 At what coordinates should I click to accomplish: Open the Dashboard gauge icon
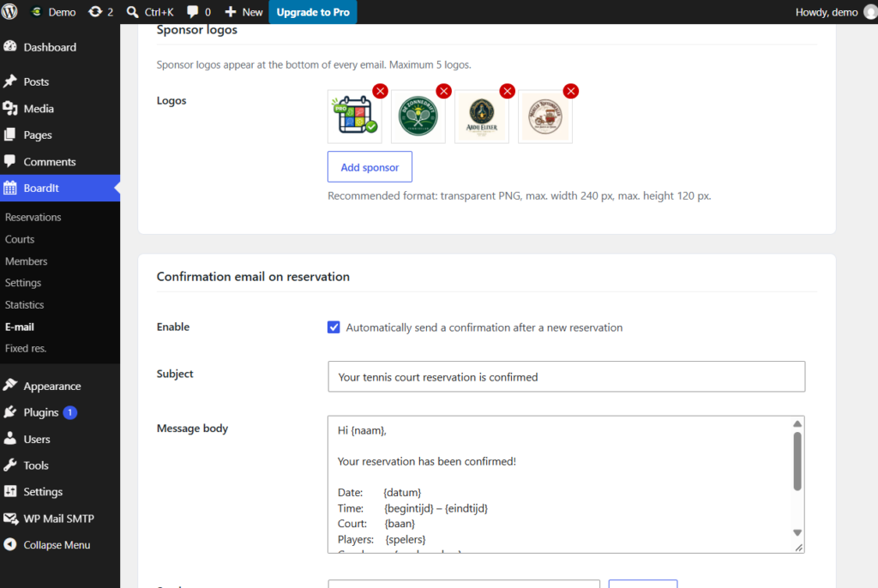pos(10,46)
